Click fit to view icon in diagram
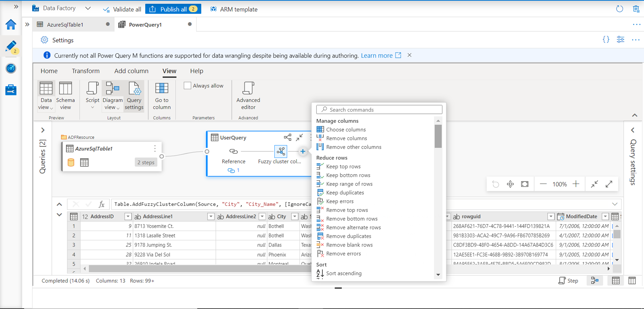Image resolution: width=644 pixels, height=309 pixels. click(x=525, y=184)
